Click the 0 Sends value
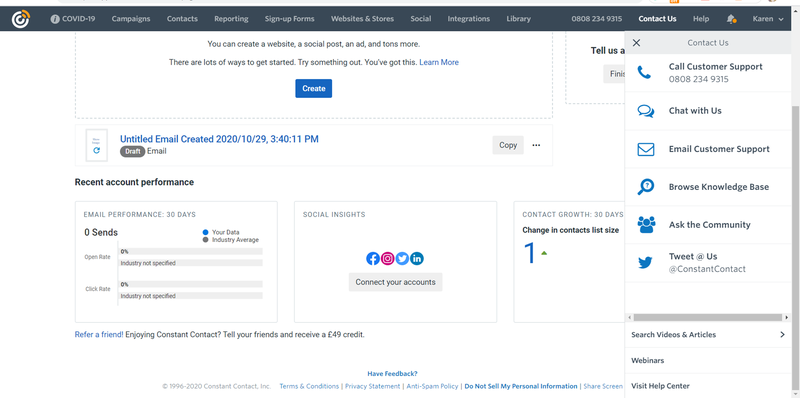This screenshot has width=800, height=398. pos(101,233)
